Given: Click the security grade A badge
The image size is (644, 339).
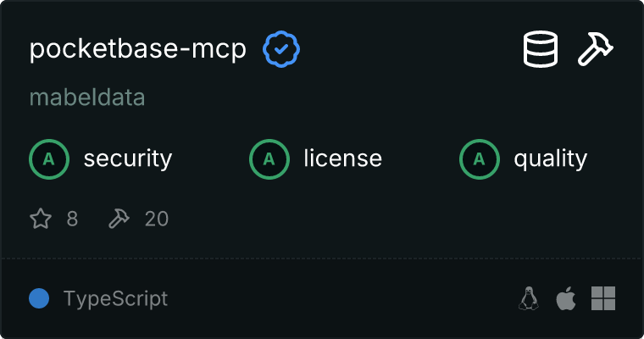Looking at the screenshot, I should point(49,159).
